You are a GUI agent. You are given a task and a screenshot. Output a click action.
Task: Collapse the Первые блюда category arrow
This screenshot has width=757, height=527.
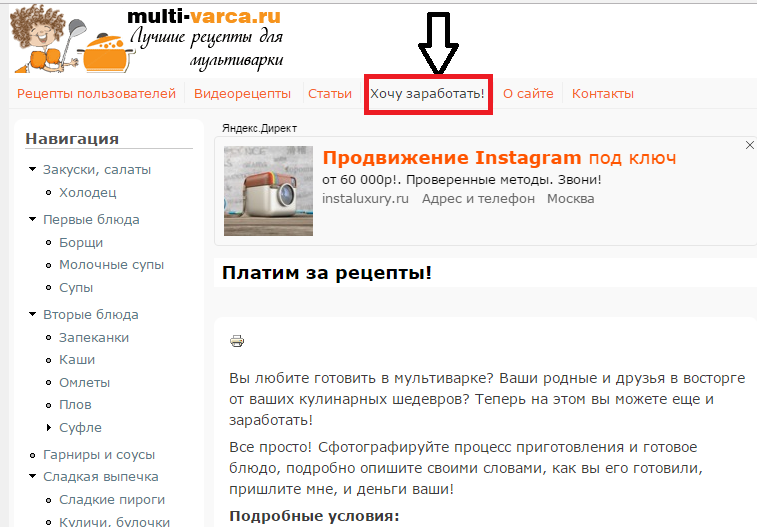[x=32, y=219]
